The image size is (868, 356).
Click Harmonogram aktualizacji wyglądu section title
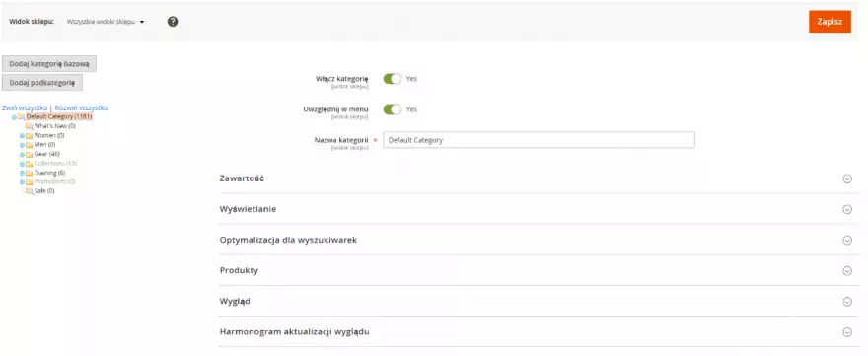295,332
